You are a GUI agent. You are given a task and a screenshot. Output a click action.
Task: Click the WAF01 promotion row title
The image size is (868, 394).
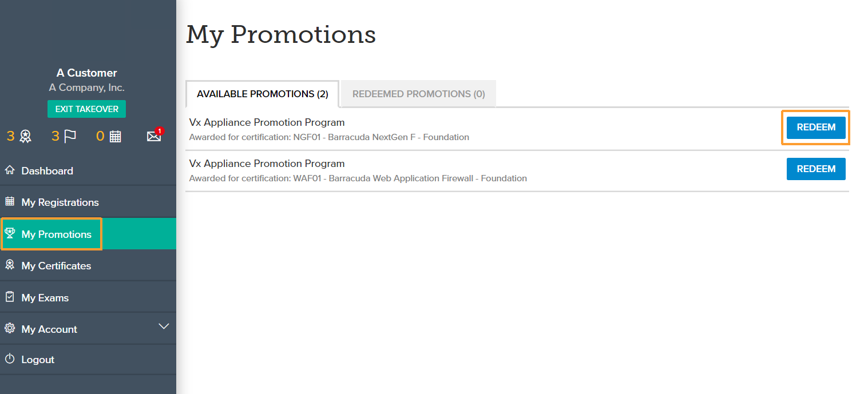(267, 164)
